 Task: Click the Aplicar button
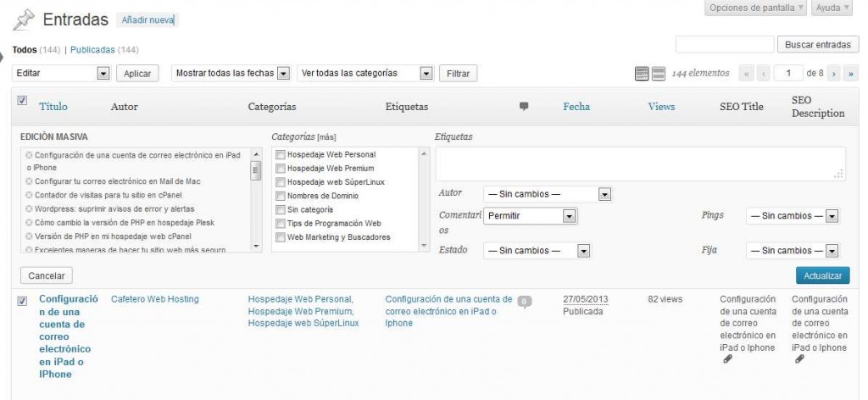click(x=137, y=74)
